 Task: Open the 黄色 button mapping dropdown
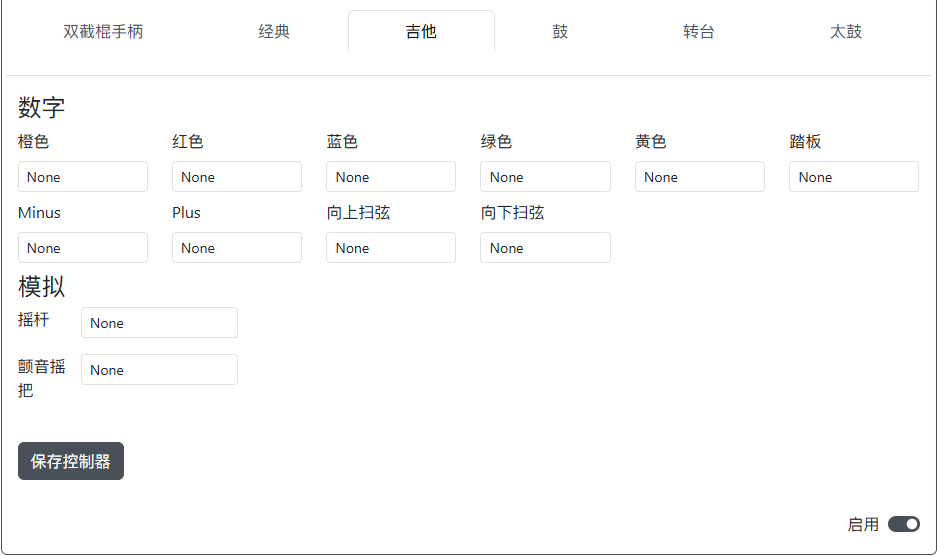[x=700, y=176]
